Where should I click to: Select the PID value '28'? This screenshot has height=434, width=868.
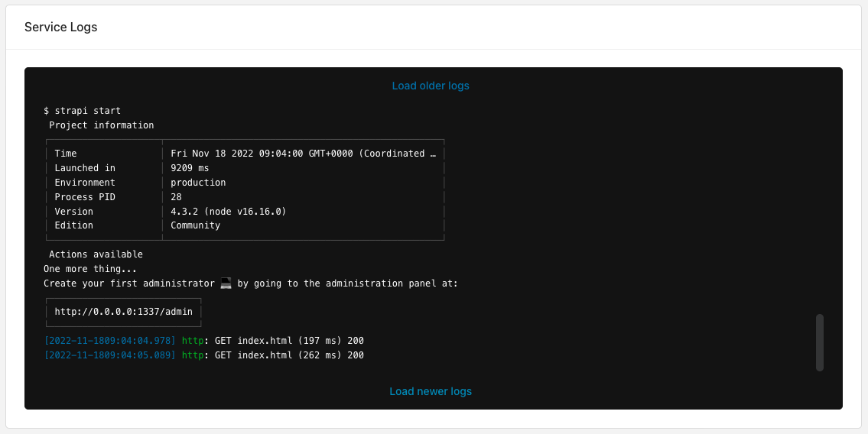click(x=176, y=197)
